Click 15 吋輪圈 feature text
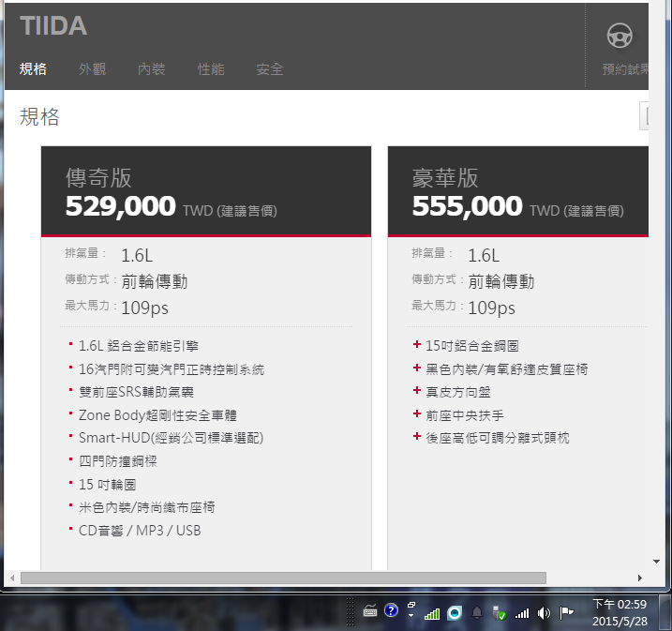The height and width of the screenshot is (631, 672). coord(107,485)
